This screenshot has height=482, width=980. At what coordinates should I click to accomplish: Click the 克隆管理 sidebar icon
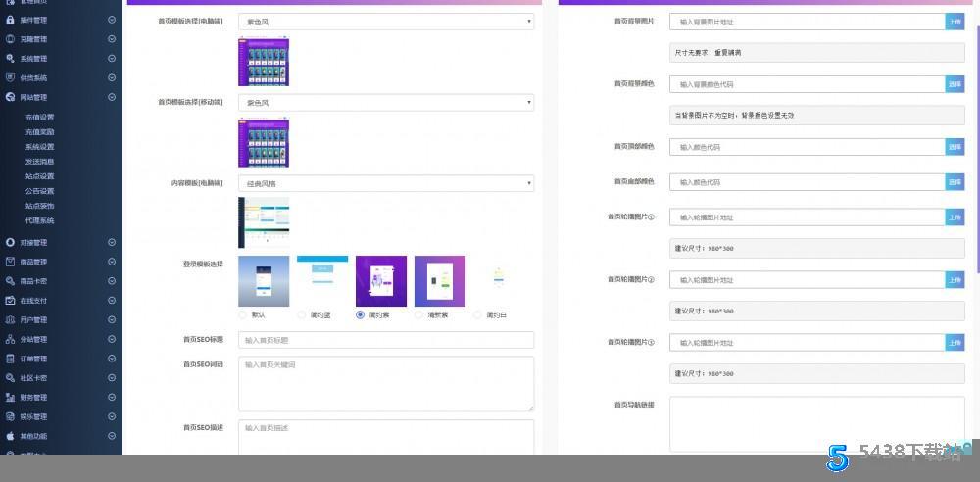tap(10, 39)
